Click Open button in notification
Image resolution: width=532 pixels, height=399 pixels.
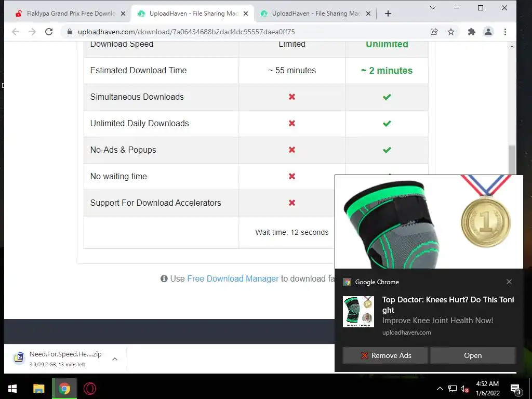pyautogui.click(x=473, y=355)
